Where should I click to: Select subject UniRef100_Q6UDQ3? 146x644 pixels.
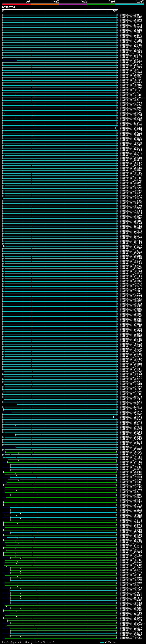pos(131,371)
